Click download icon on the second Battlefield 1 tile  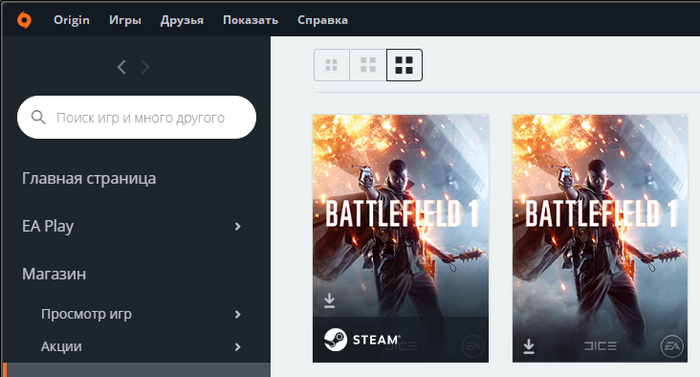pyautogui.click(x=529, y=346)
